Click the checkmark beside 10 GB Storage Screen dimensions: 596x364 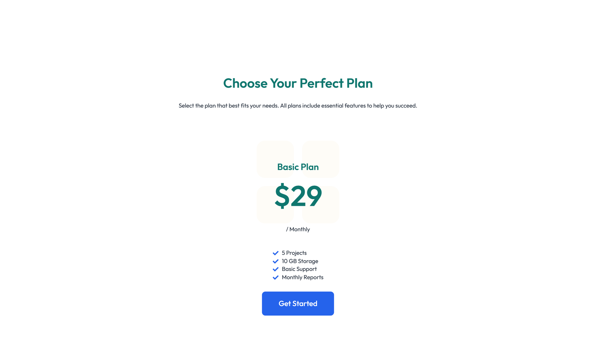276,261
